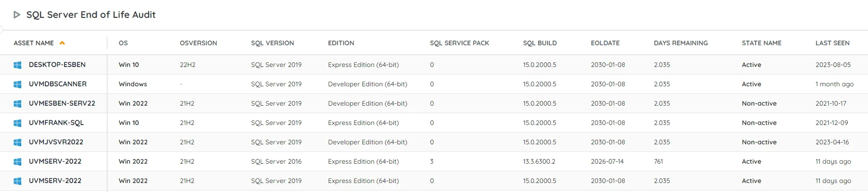Image resolution: width=868 pixels, height=192 pixels.
Task: Click the SQL Server End of Life Audit title
Action: pos(91,15)
